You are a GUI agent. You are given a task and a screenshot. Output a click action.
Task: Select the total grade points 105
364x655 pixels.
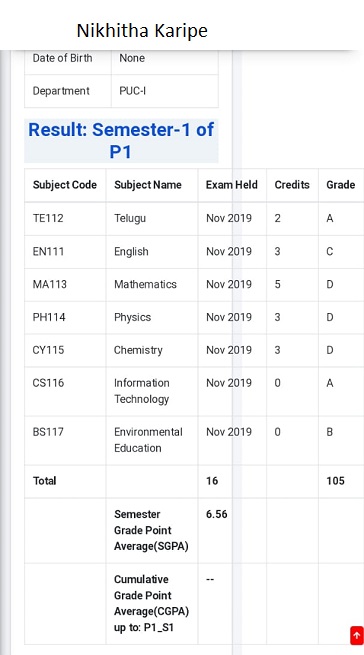click(x=335, y=481)
